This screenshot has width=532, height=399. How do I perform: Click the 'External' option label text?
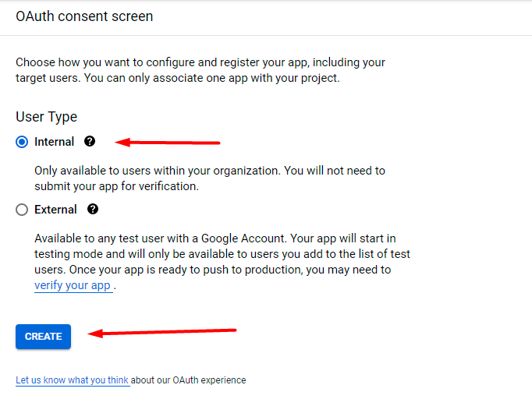(55, 210)
